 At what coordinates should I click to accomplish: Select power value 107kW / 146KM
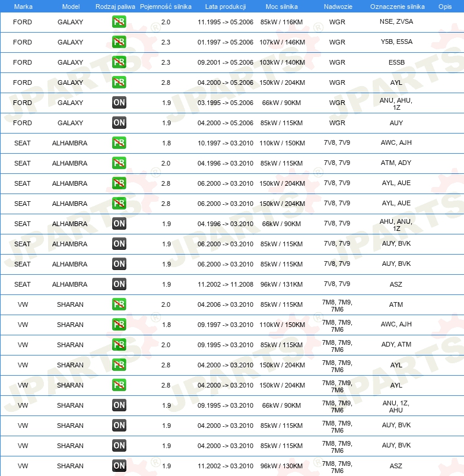[x=282, y=42]
